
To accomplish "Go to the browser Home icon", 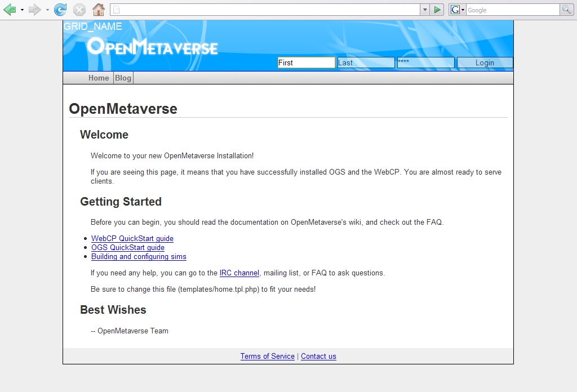I will click(99, 10).
